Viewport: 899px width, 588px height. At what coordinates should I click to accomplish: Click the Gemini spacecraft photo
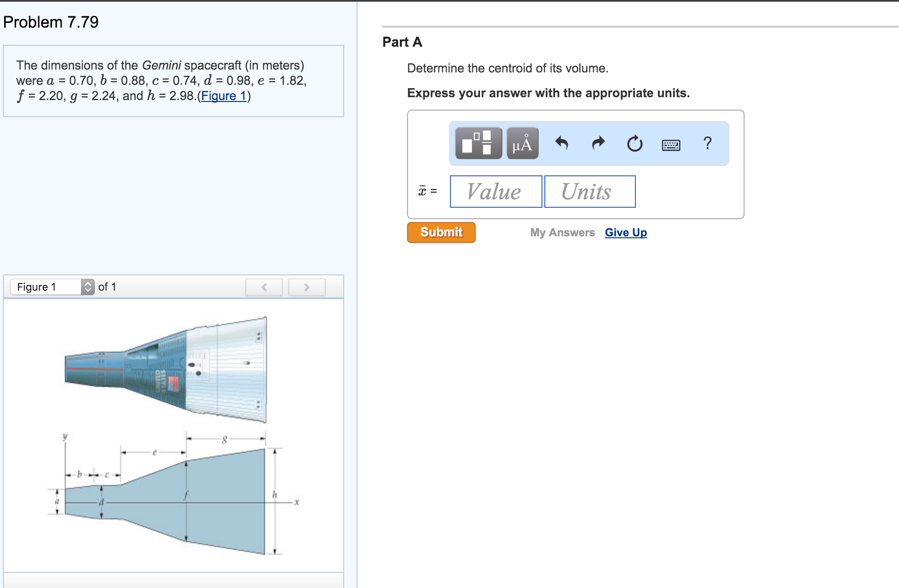tap(165, 370)
